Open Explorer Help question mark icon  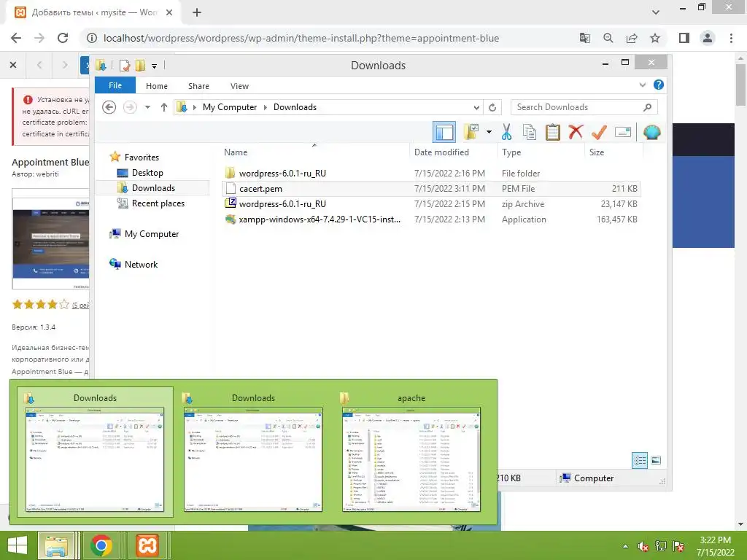tap(659, 85)
